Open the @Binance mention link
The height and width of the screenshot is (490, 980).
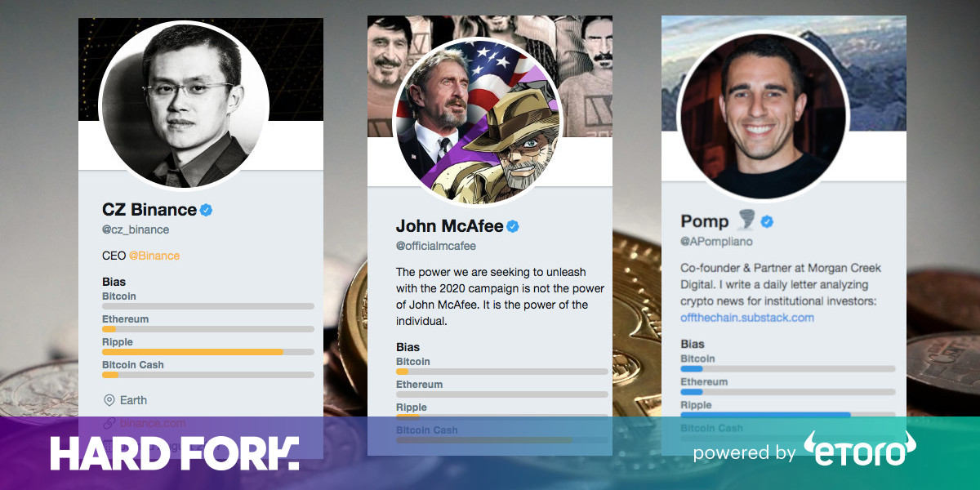coord(154,256)
